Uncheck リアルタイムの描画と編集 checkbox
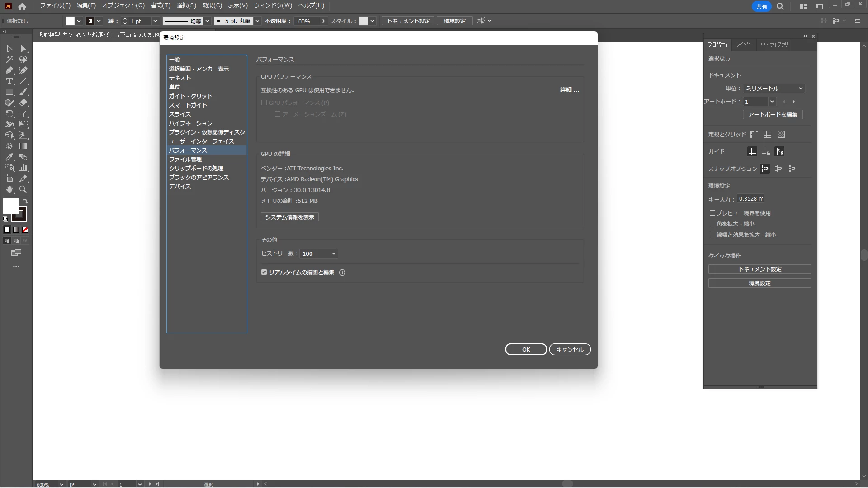Image resolution: width=868 pixels, height=488 pixels. click(x=264, y=272)
